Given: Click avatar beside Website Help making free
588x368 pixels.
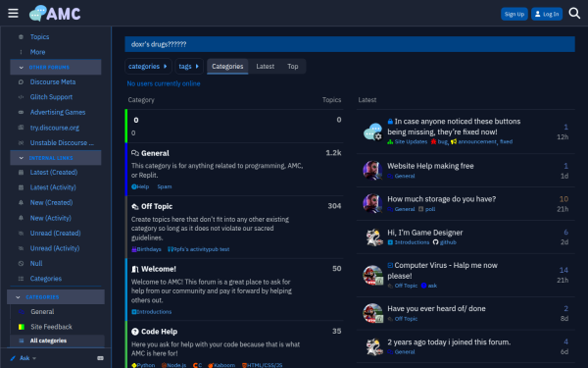Looking at the screenshot, I should [x=372, y=170].
